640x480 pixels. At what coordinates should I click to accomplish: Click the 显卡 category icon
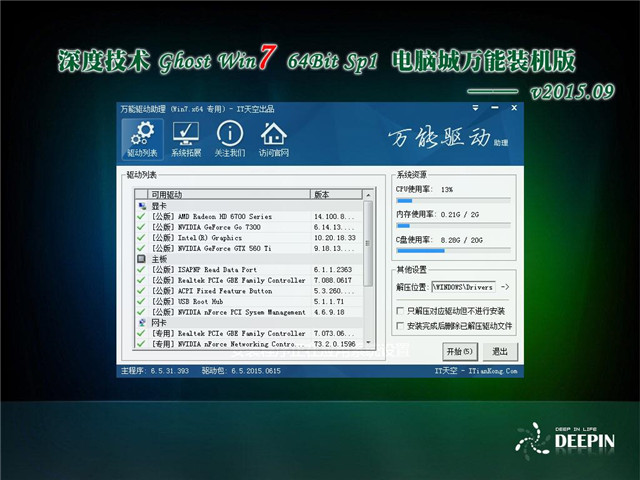click(x=142, y=206)
